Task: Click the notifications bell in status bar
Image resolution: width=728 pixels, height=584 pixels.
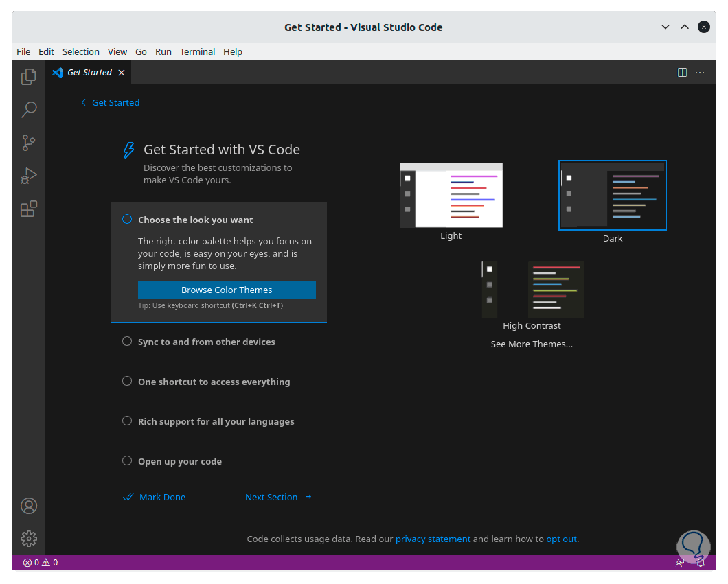Action: (x=701, y=563)
